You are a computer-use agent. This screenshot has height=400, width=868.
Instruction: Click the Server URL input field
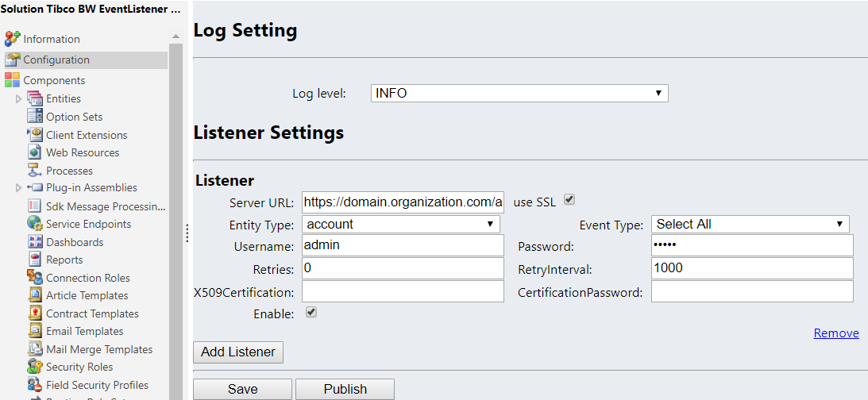[x=403, y=202]
